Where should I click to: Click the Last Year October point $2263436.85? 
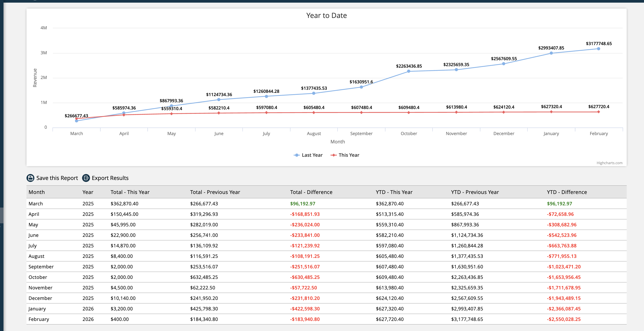pos(409,71)
